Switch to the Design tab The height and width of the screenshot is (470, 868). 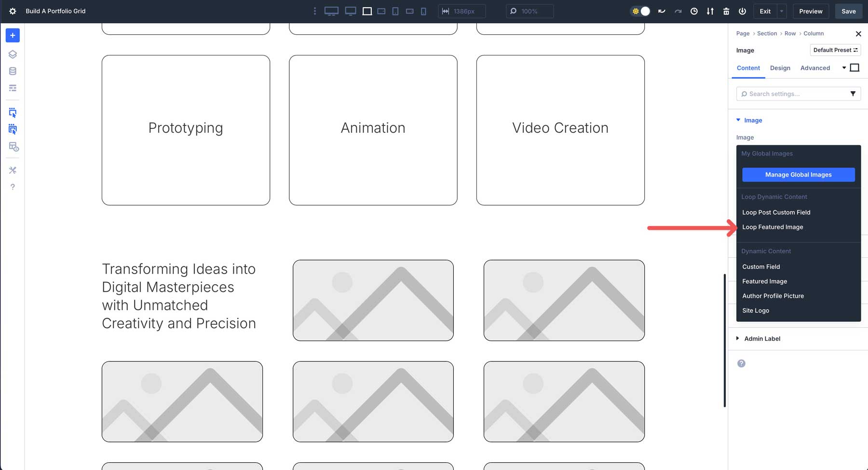point(780,68)
